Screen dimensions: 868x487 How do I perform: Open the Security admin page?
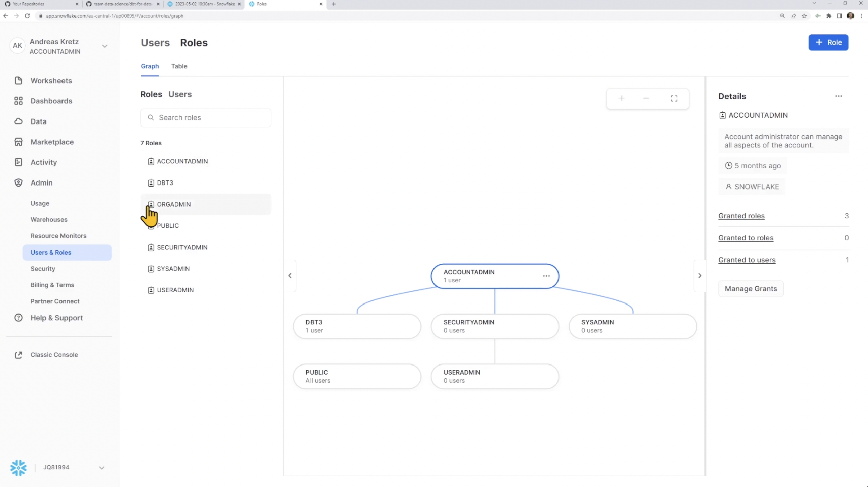(43, 269)
